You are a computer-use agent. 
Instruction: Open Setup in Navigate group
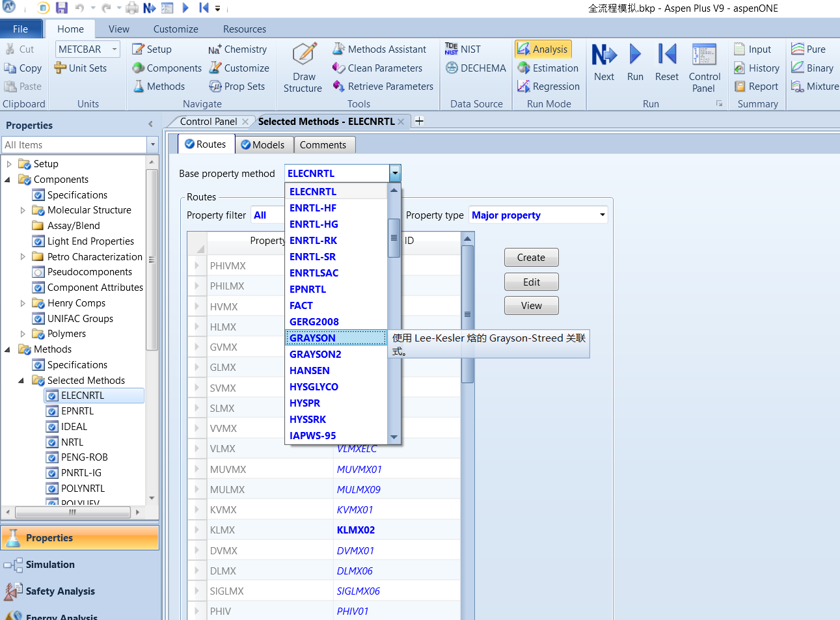[152, 49]
